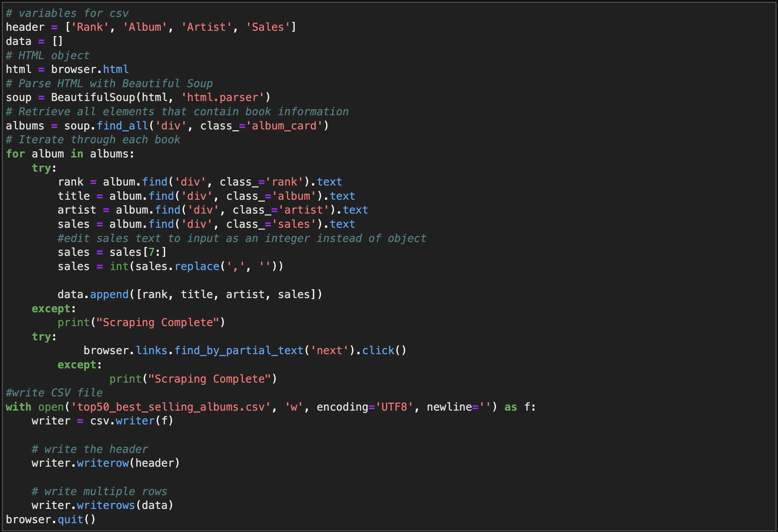This screenshot has width=778, height=532.
Task: Click the comment '# variables for csv'
Action: point(67,13)
